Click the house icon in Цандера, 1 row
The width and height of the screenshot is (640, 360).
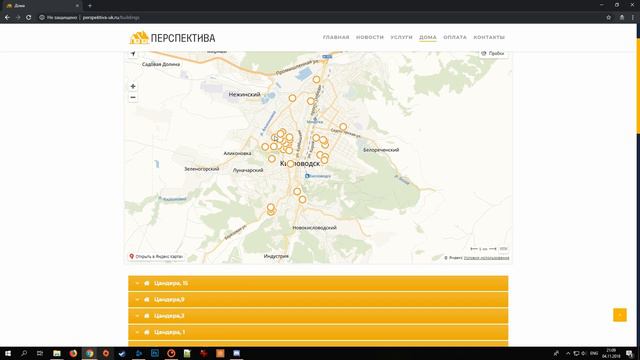click(x=147, y=332)
